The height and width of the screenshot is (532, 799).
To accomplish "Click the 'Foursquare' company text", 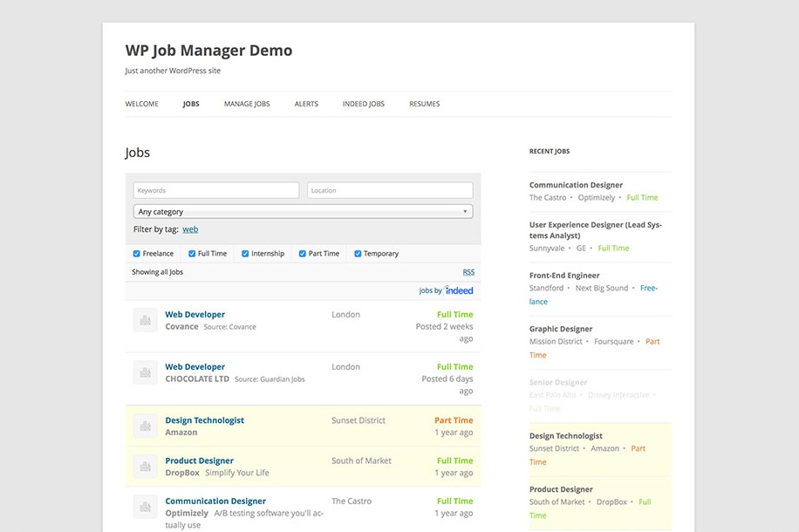I will [614, 341].
